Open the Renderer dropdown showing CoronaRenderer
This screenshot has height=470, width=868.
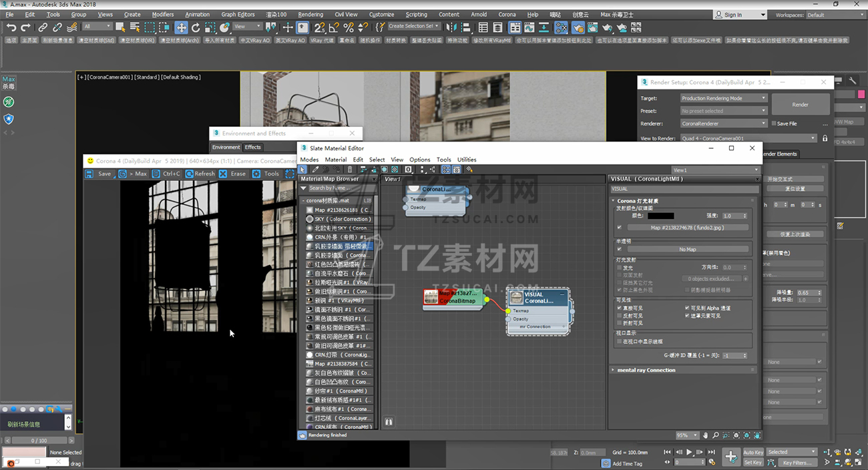tap(724, 124)
